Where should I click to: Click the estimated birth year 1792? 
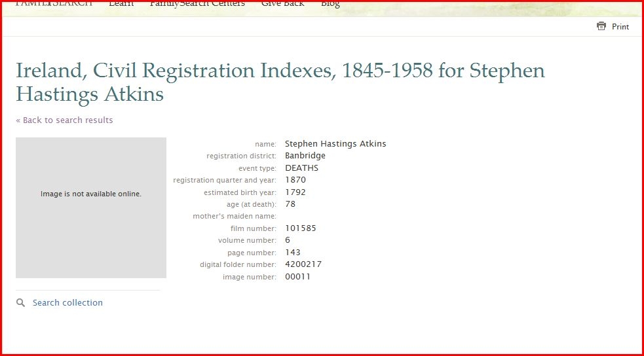pyautogui.click(x=295, y=192)
